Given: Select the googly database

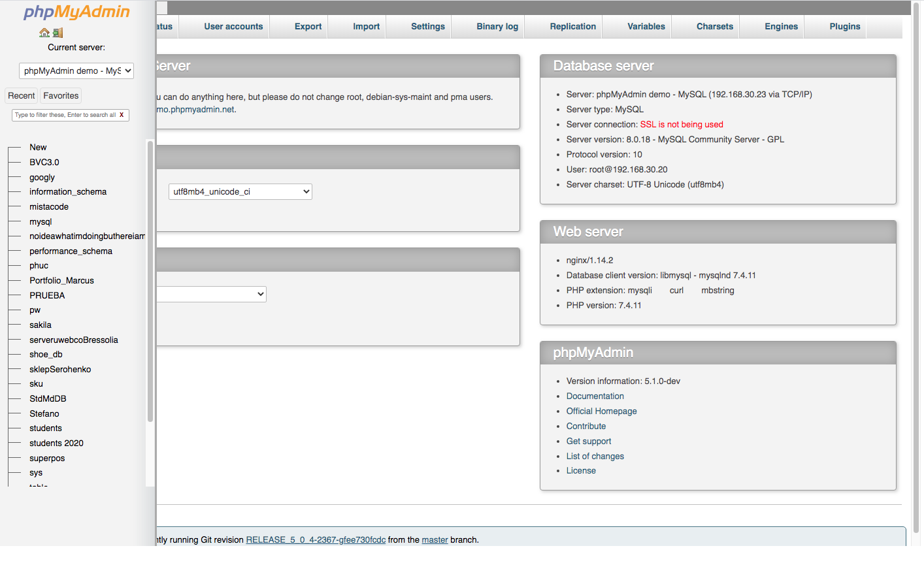Looking at the screenshot, I should pyautogui.click(x=42, y=177).
